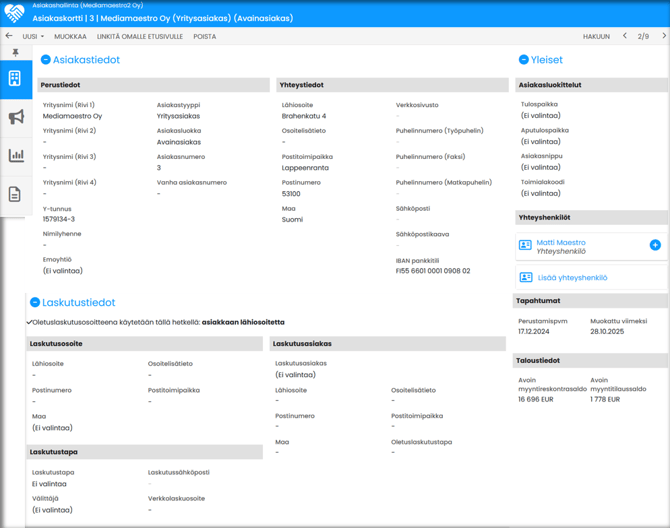
Task: Open the bar chart reports icon
Action: tap(15, 155)
